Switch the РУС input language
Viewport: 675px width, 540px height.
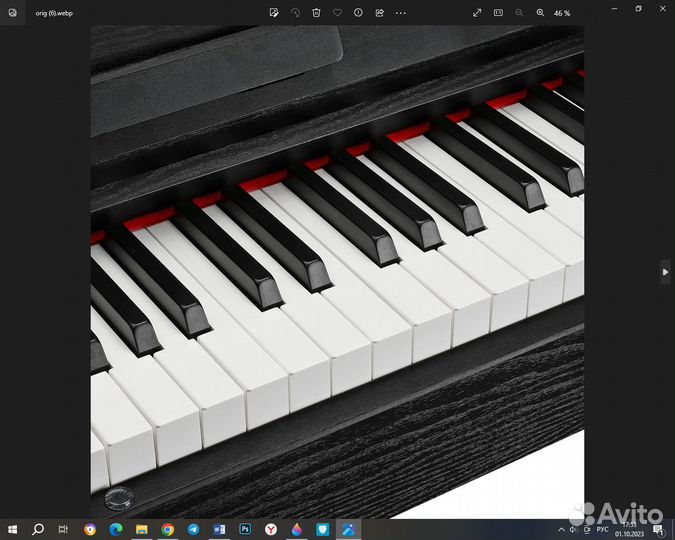point(602,529)
